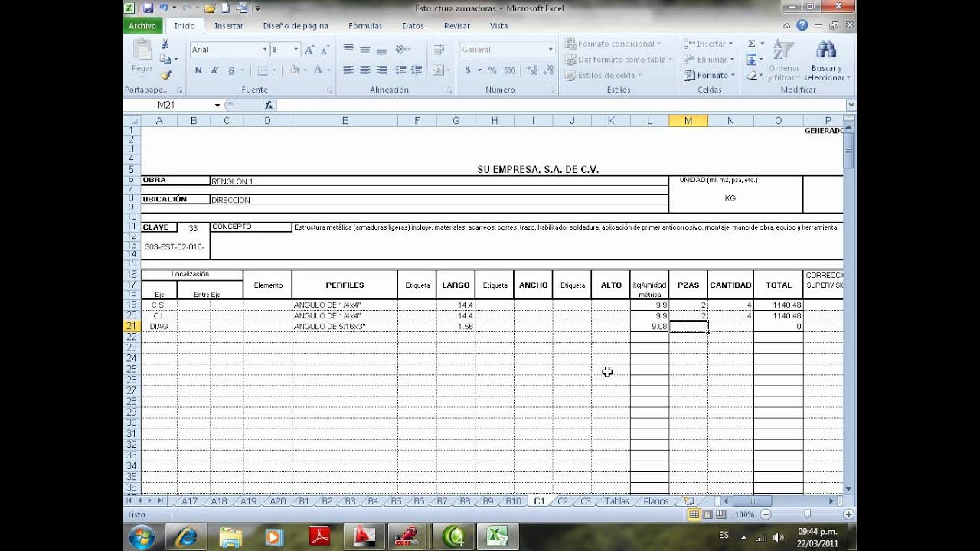Align cell content to top
980x551 pixels.
pyautogui.click(x=348, y=50)
